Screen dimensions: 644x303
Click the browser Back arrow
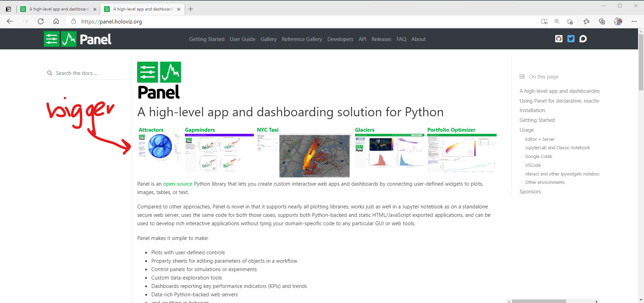(10, 21)
